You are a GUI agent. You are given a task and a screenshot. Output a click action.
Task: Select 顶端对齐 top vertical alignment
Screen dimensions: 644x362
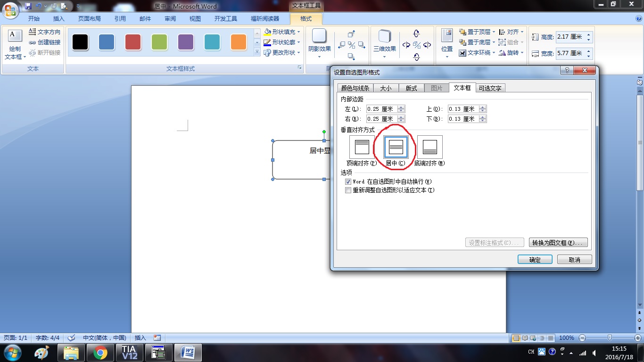pos(362,147)
